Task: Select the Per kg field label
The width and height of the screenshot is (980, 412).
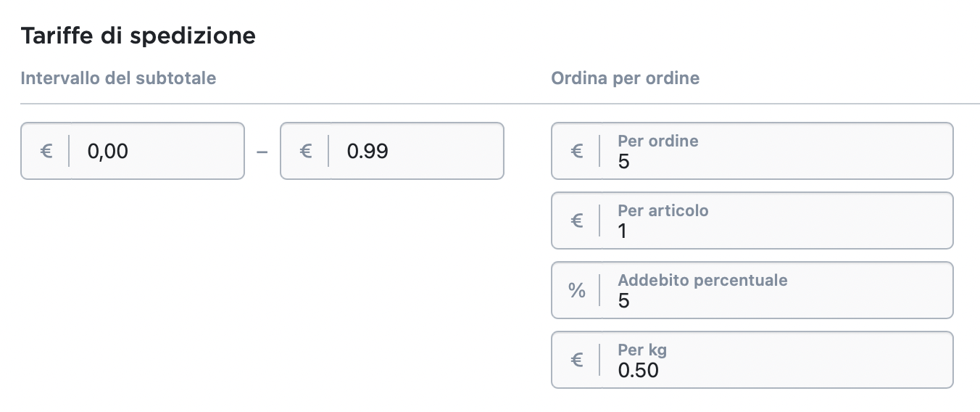Action: tap(642, 350)
